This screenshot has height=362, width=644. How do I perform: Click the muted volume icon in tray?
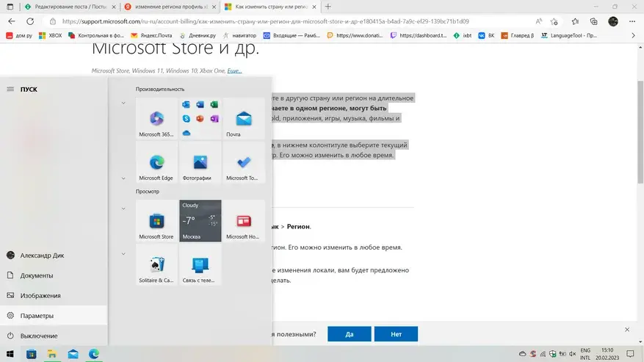(573, 354)
